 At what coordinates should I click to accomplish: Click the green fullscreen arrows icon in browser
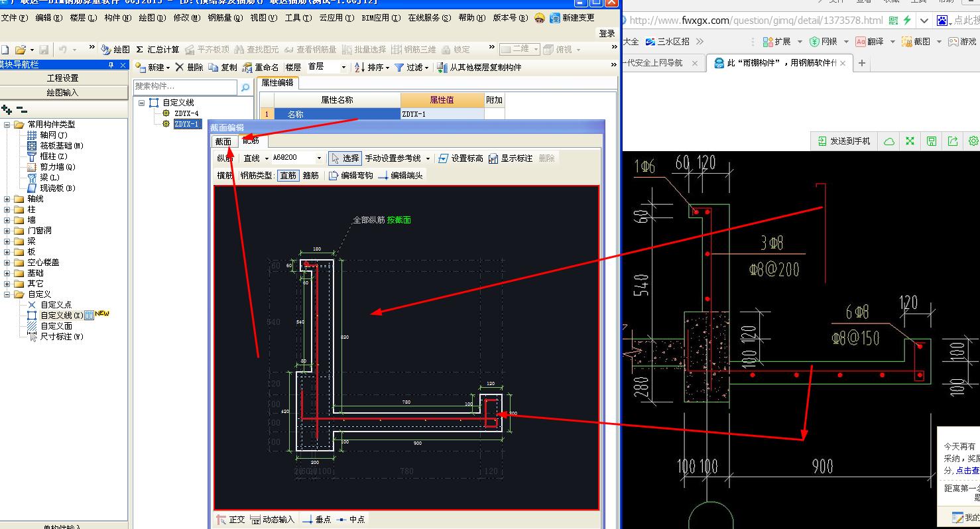click(x=910, y=141)
